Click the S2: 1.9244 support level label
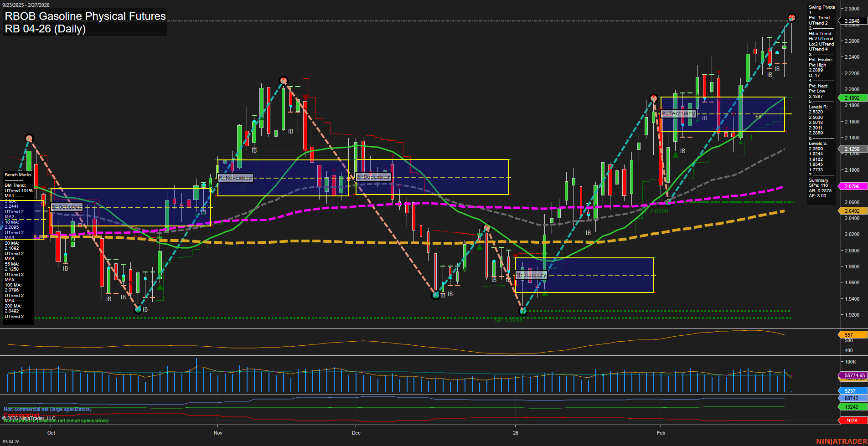 click(x=507, y=320)
